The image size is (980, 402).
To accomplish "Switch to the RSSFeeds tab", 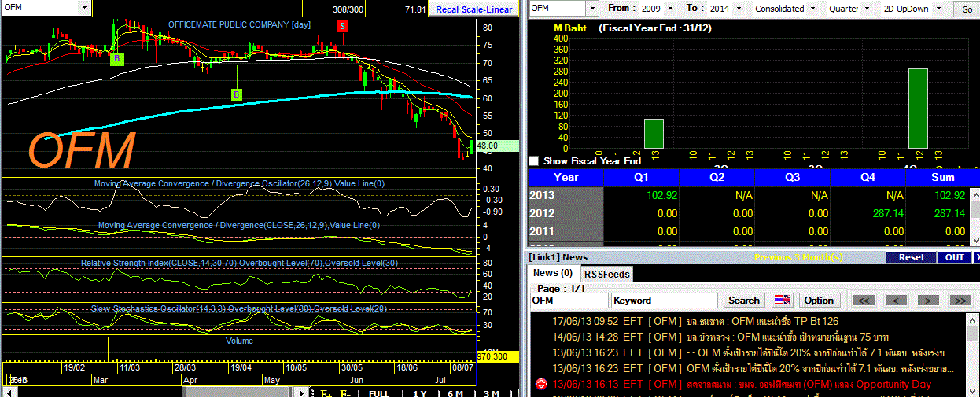I will [x=606, y=274].
